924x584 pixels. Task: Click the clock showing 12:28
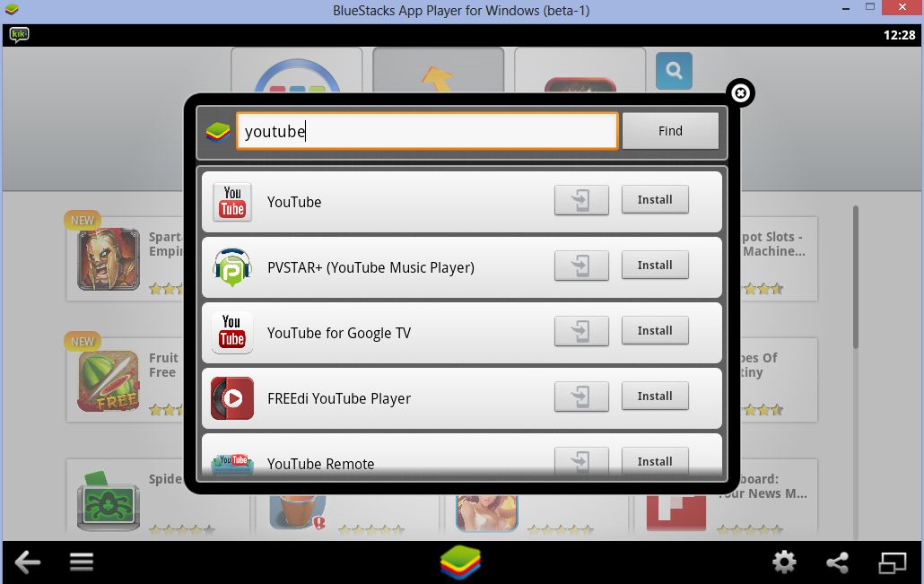899,35
